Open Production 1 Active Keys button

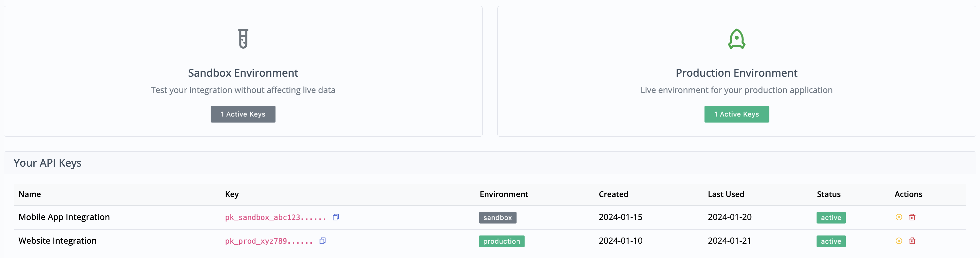coord(736,114)
